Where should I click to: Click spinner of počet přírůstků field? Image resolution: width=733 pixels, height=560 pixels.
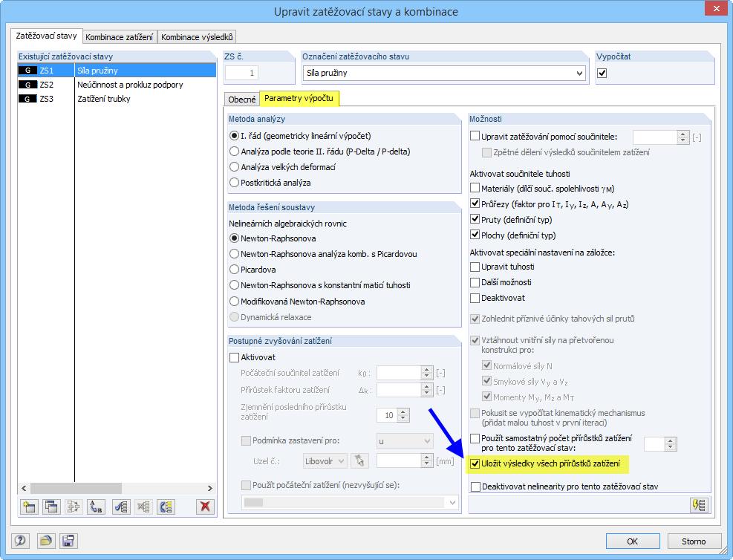tap(671, 444)
